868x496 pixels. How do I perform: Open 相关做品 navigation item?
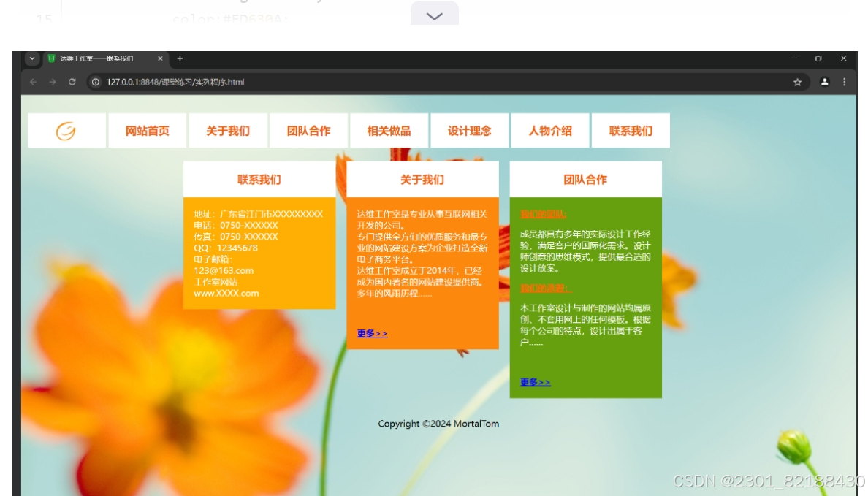click(389, 131)
